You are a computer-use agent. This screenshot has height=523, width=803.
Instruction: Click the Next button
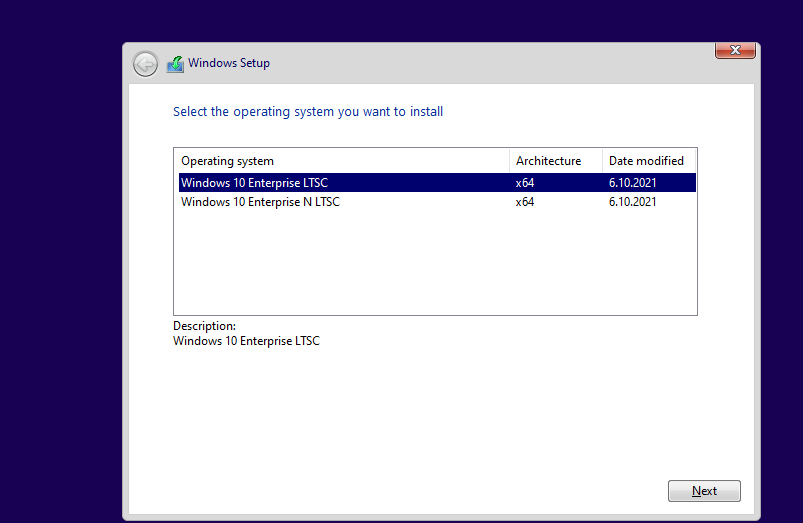pos(704,491)
